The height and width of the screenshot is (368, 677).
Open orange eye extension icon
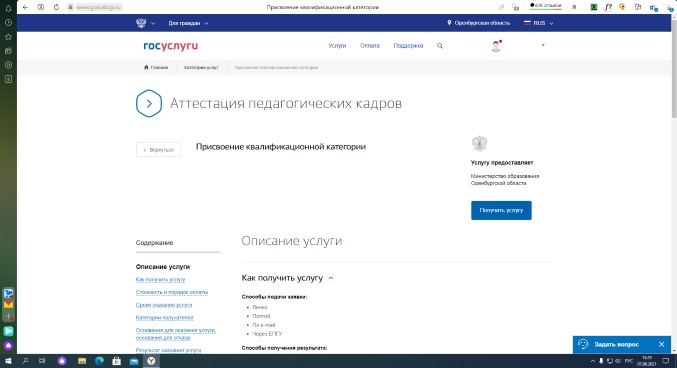pos(622,7)
